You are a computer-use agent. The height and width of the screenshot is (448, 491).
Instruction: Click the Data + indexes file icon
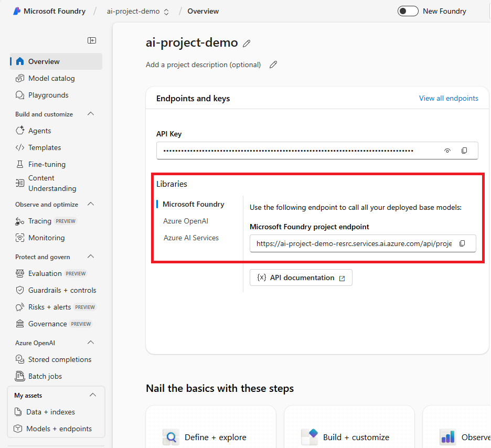coord(18,412)
